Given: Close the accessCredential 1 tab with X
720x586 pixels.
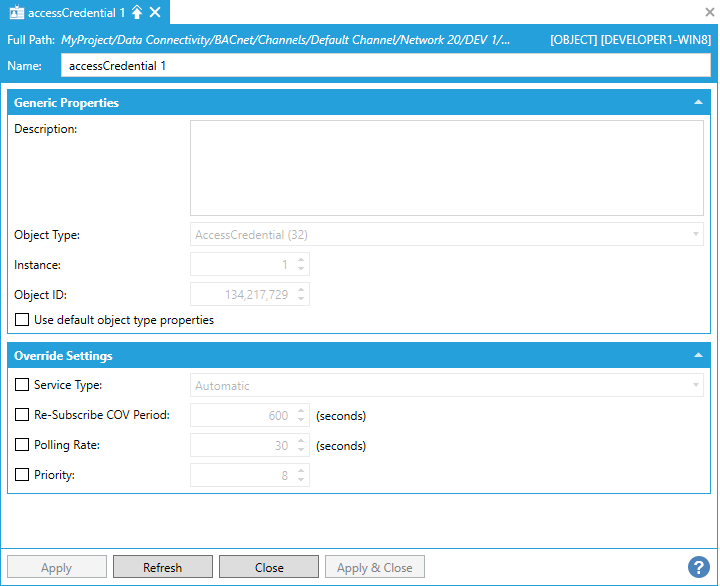Looking at the screenshot, I should [x=155, y=12].
